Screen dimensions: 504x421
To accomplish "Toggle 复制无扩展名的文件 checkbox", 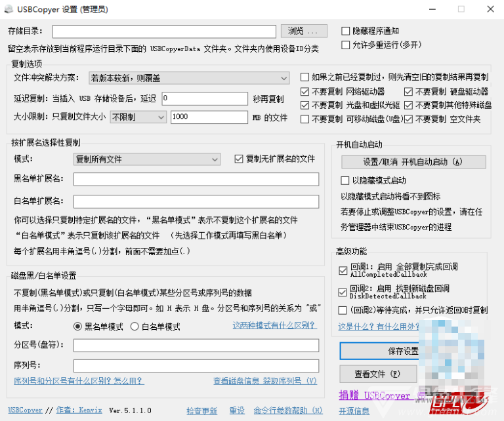I will [x=238, y=159].
